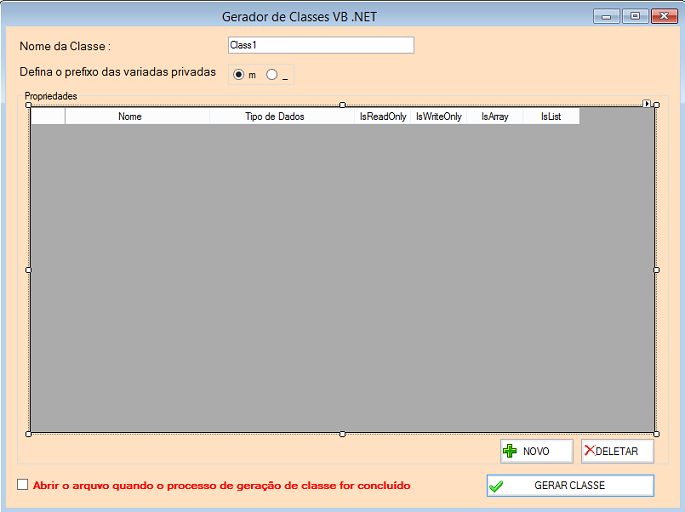Viewport: 685px width, 512px height.
Task: Click the IsReadOnly column header
Action: (x=382, y=117)
